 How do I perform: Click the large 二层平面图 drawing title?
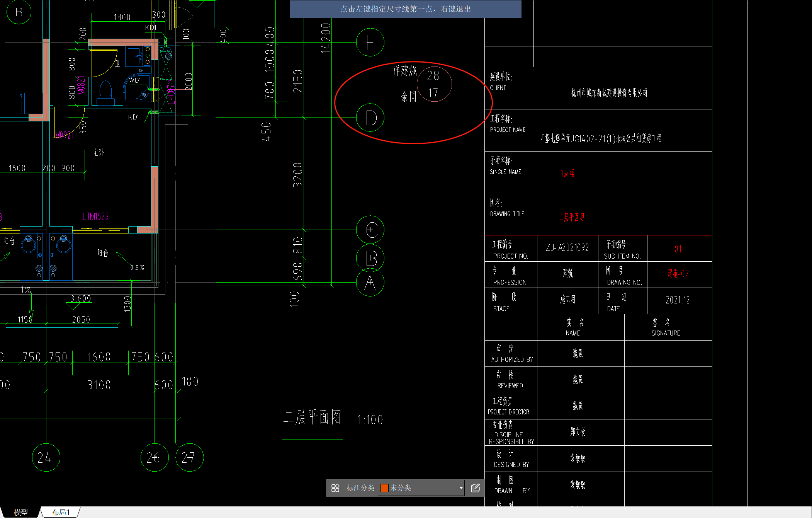point(312,417)
